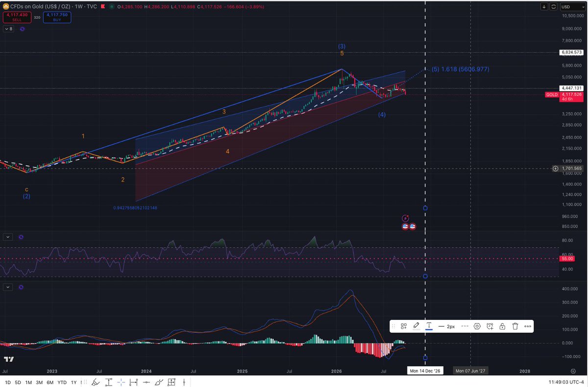Select the vertical line tool in bottom bar

coord(185,382)
